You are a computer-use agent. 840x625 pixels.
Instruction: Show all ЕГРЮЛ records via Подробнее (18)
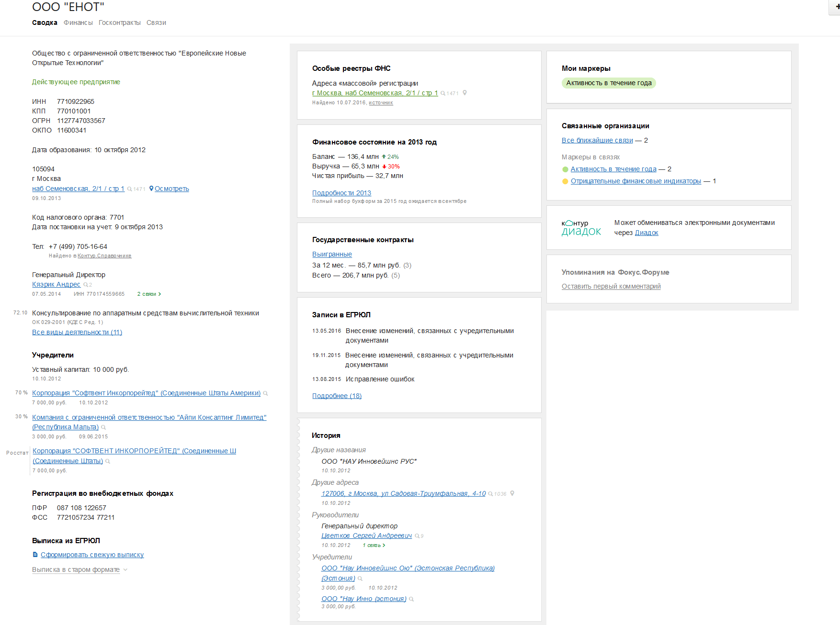[337, 396]
